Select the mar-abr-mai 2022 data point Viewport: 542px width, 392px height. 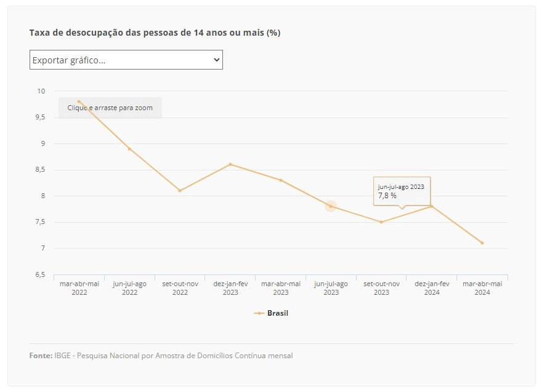[x=79, y=102]
